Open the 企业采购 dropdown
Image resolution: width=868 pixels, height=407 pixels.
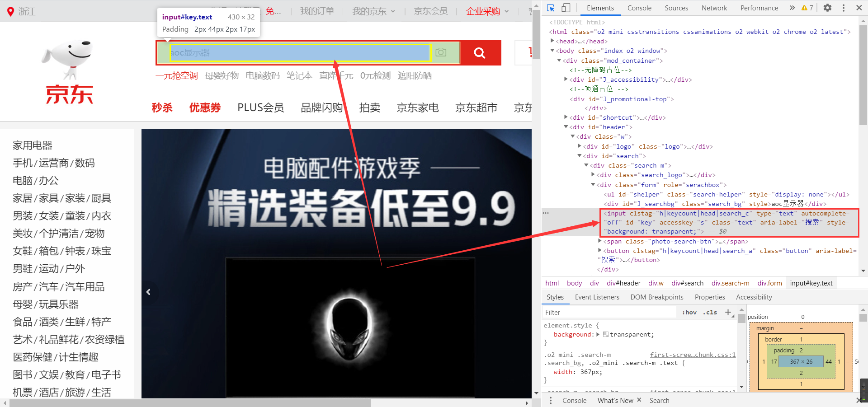tap(488, 11)
